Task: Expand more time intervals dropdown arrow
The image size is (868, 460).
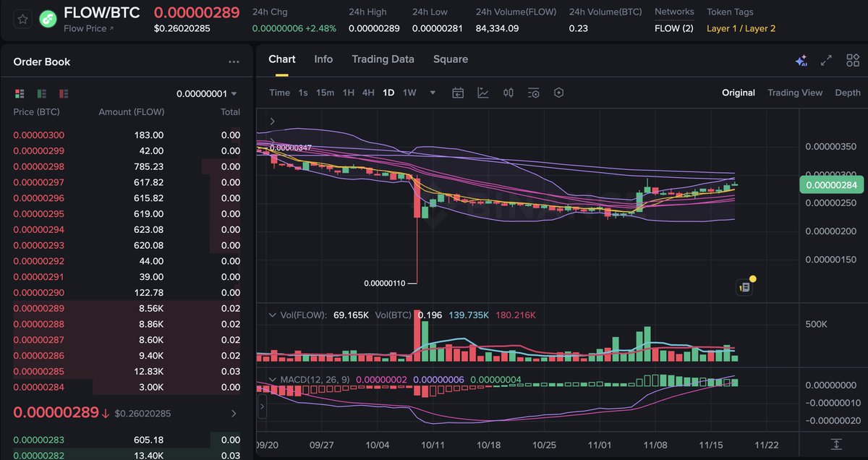Action: (433, 93)
